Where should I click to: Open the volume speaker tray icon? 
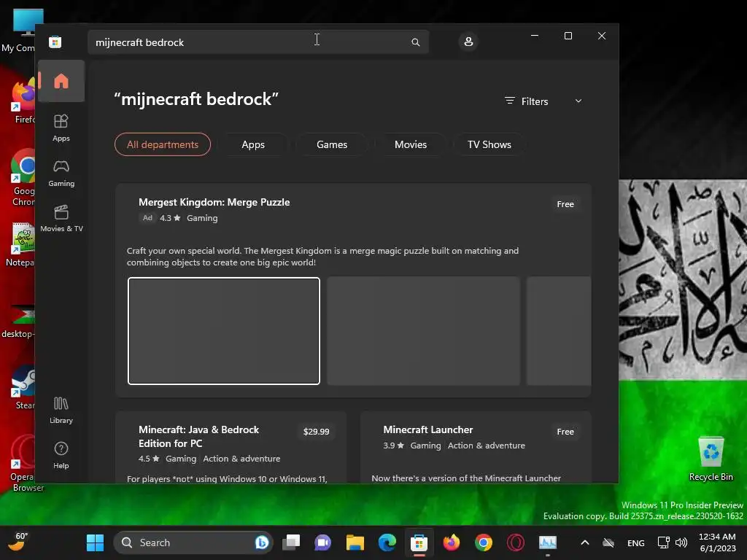(x=681, y=542)
